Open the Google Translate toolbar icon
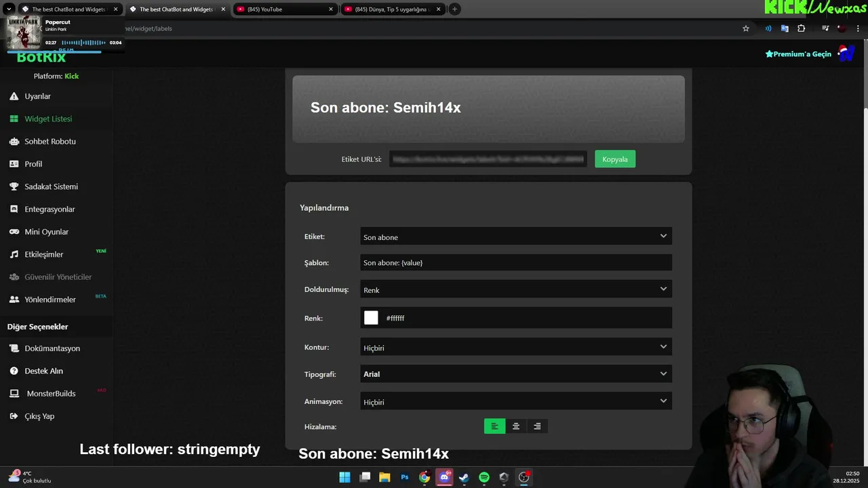Screen dimensions: 868x488 coord(785,28)
